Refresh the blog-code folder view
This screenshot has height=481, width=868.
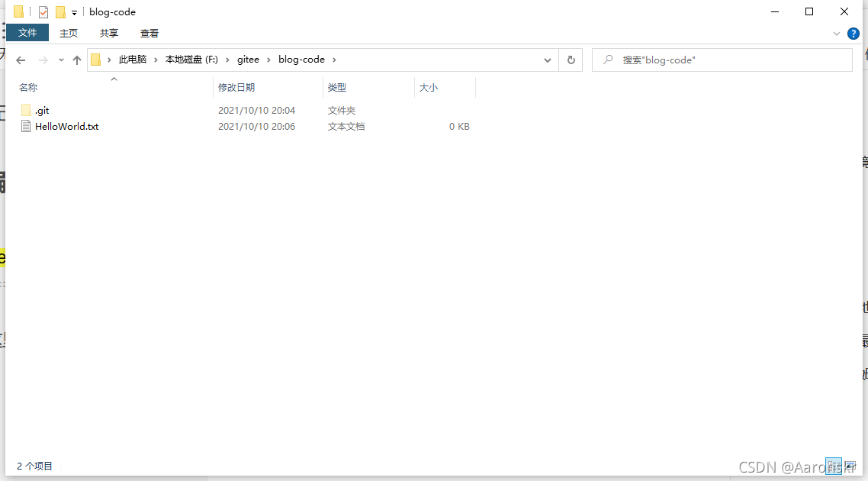point(571,60)
